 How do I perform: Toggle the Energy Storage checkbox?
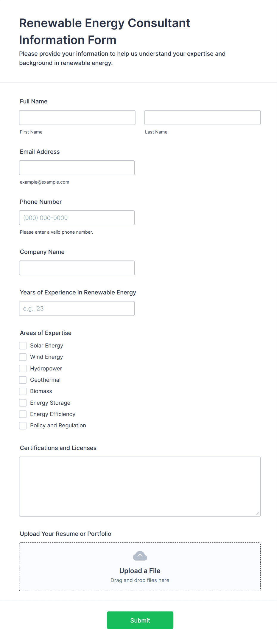pyautogui.click(x=23, y=403)
